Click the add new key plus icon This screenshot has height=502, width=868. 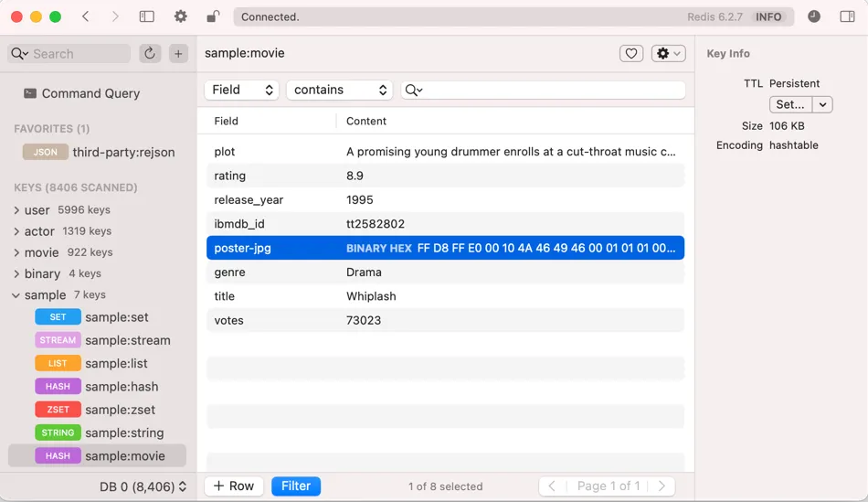(178, 54)
